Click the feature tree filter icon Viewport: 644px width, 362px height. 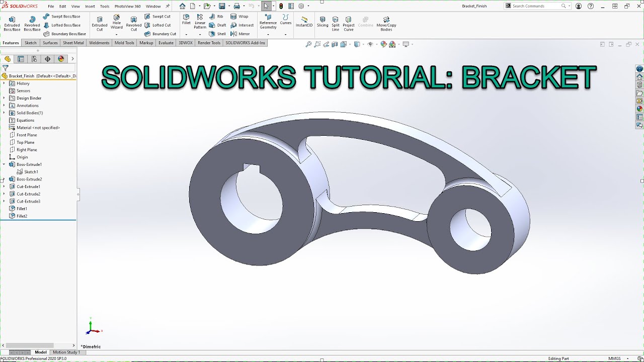(x=6, y=68)
